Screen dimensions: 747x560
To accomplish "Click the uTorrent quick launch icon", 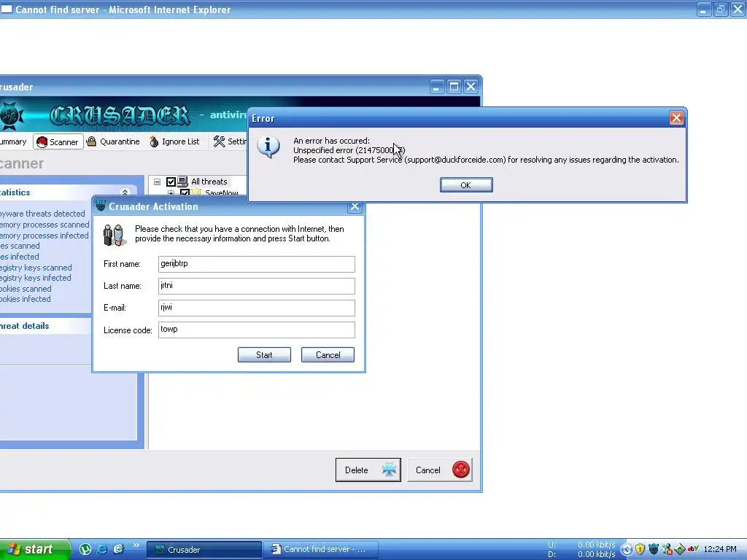I will 85,550.
